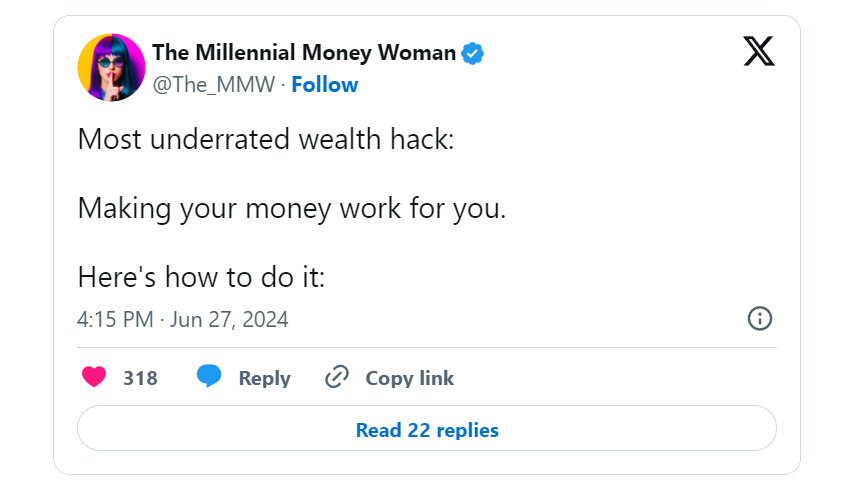The image size is (857, 492).
Task: Open The Millennial Money Woman profile picture
Action: click(x=111, y=67)
